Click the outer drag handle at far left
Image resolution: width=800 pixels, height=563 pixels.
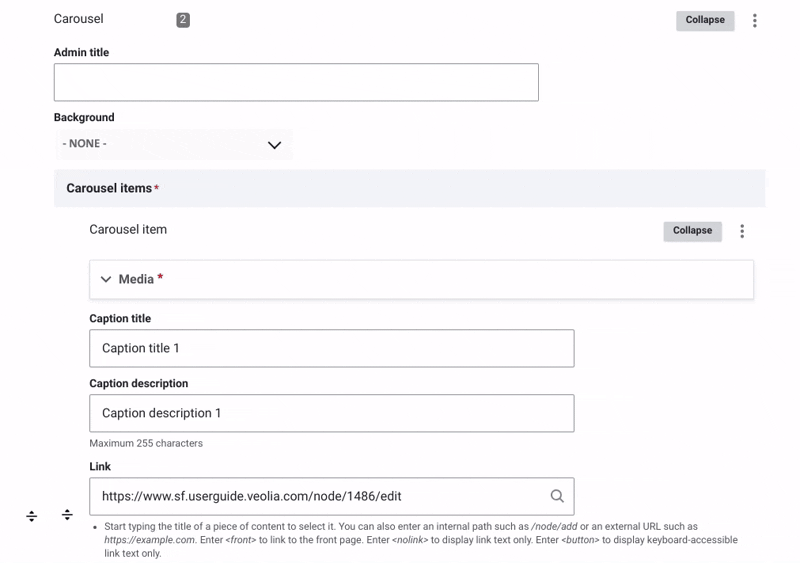point(32,516)
